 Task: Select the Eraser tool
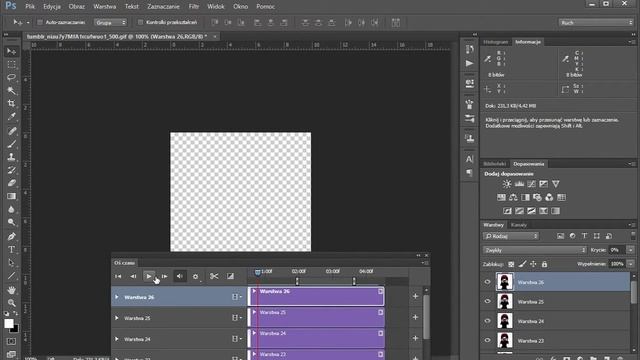[x=11, y=183]
